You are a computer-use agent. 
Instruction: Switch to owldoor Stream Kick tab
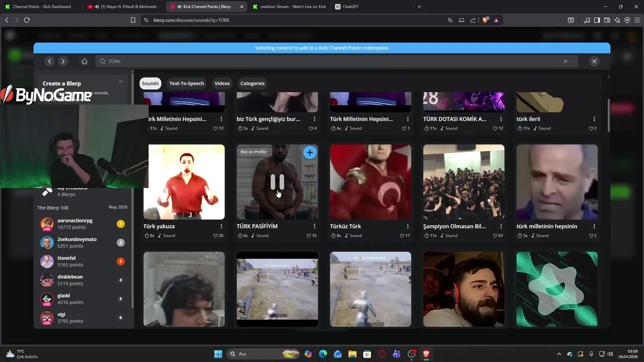coord(290,7)
